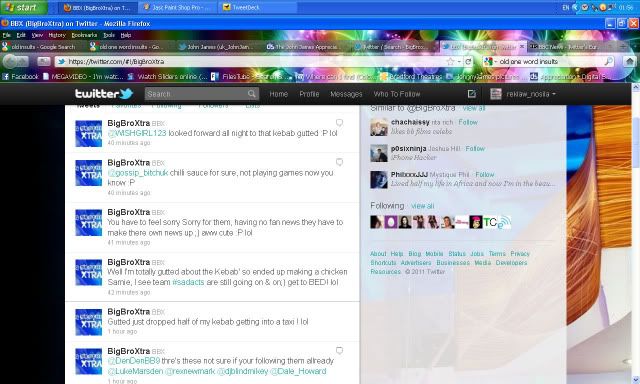Image resolution: width=640 pixels, height=384 pixels.
Task: Click the #sadacts hashtag link
Action: (x=188, y=282)
